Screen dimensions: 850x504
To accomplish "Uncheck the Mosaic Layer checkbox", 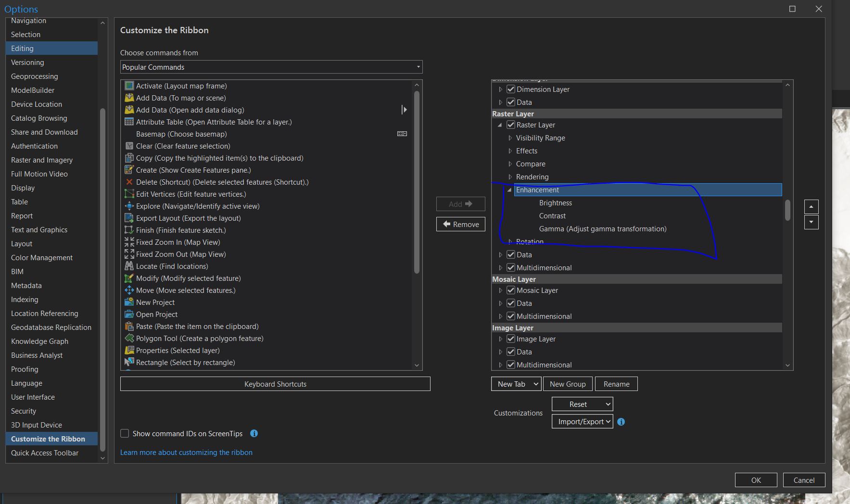I will coord(510,290).
